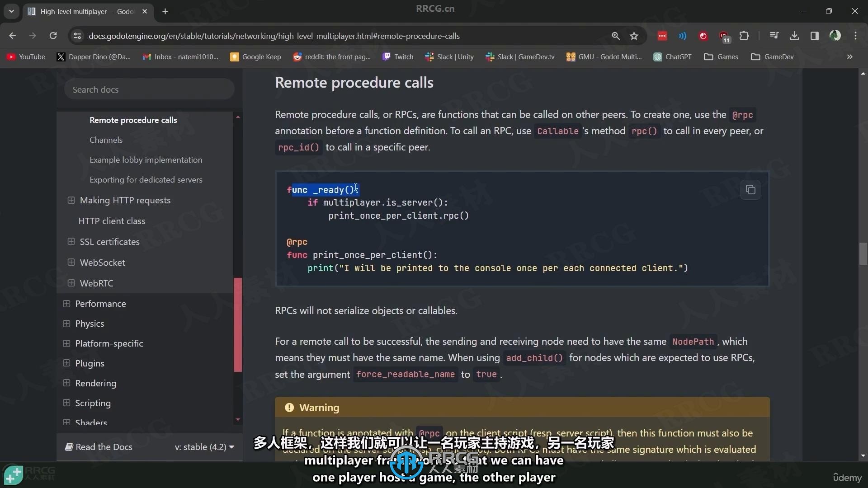
Task: Open the GMU - Godot Multi bookmark
Action: click(x=604, y=56)
